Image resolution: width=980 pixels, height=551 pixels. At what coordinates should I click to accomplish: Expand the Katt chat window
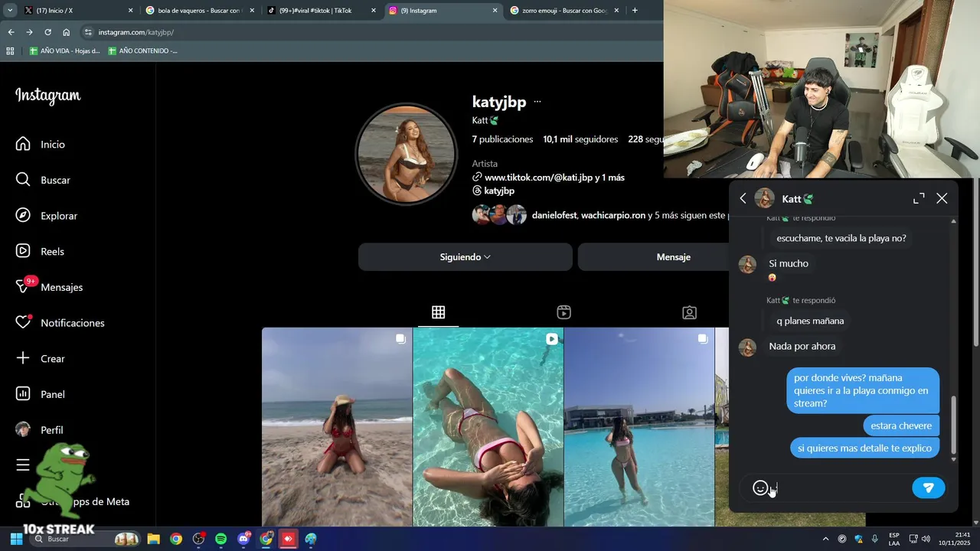coord(919,198)
